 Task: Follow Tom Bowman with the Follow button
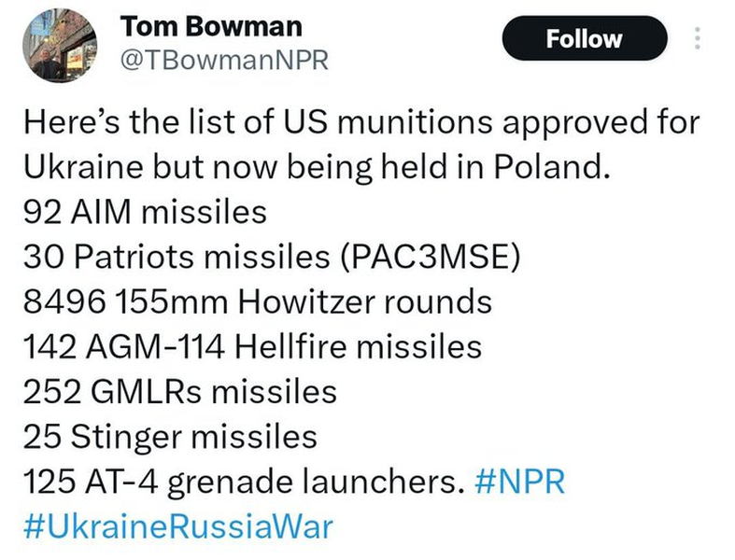(585, 38)
